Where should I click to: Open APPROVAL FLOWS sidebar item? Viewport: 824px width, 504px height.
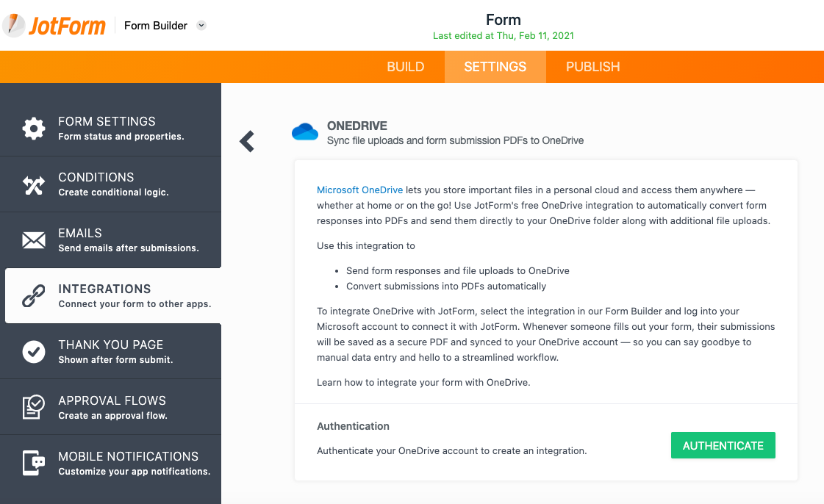[x=110, y=408]
